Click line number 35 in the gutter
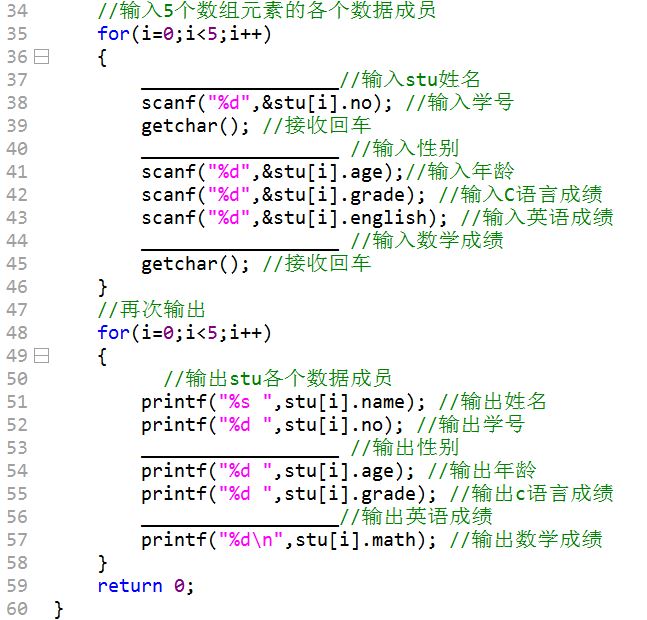The image size is (647, 620). (17, 34)
